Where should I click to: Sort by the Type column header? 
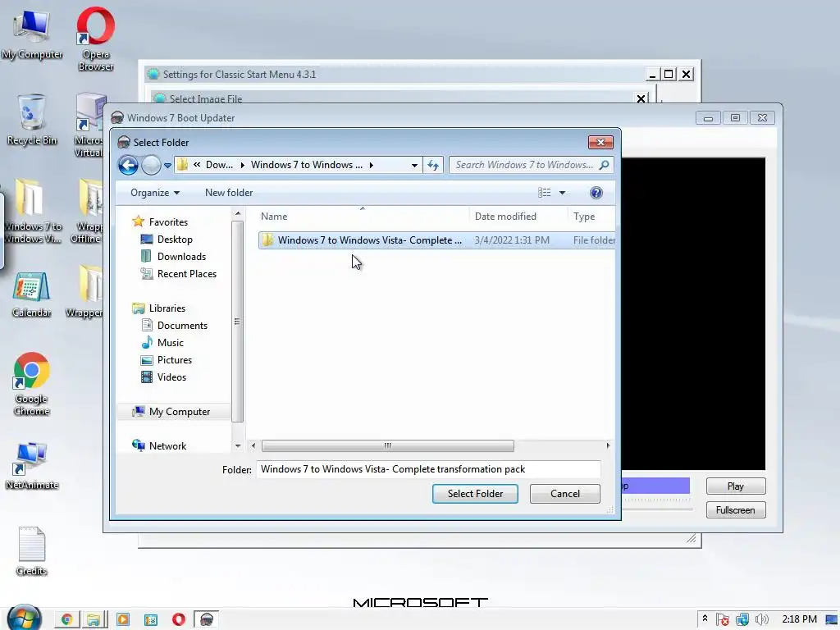[x=584, y=217]
